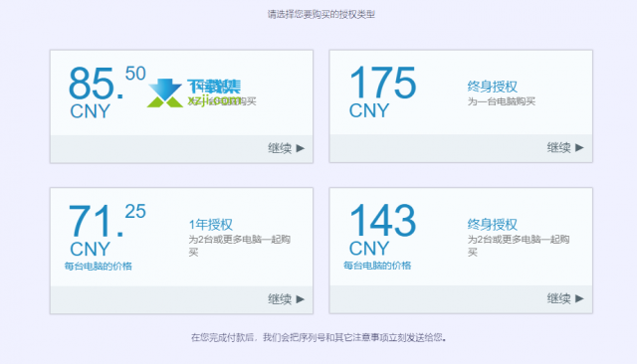
Task: Select the 143 CNY price text
Action: (x=382, y=230)
